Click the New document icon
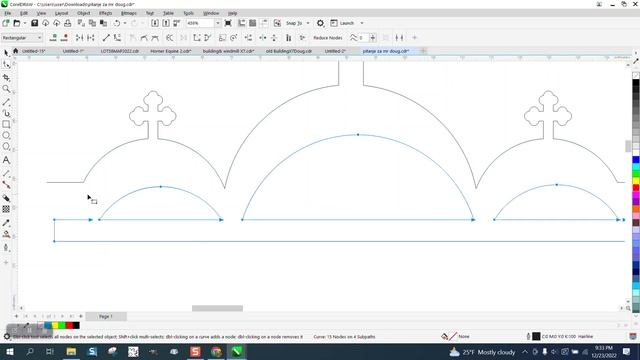The image size is (640, 360). 6,23
